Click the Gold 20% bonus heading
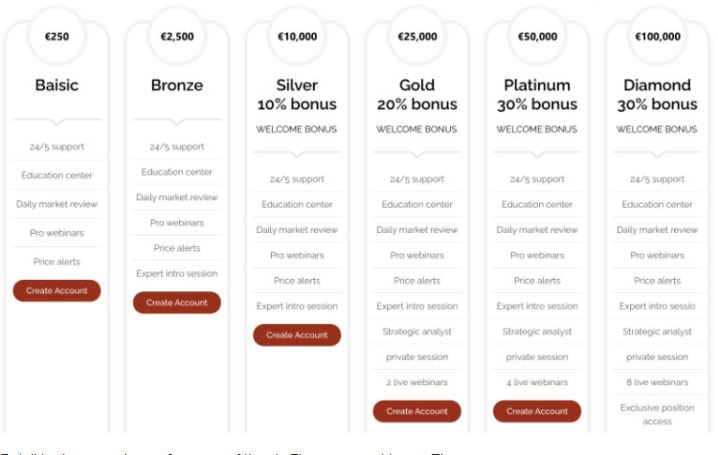718x455 pixels. tap(417, 95)
